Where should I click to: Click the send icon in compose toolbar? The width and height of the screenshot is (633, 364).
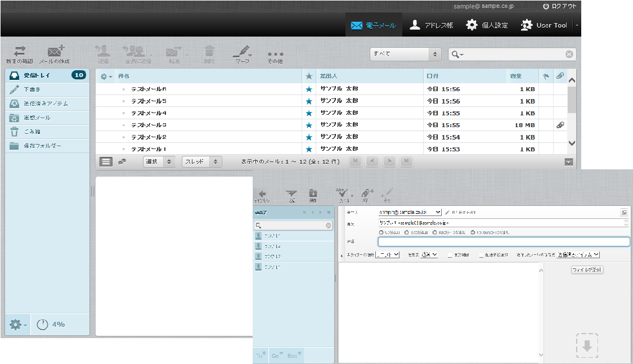click(291, 194)
